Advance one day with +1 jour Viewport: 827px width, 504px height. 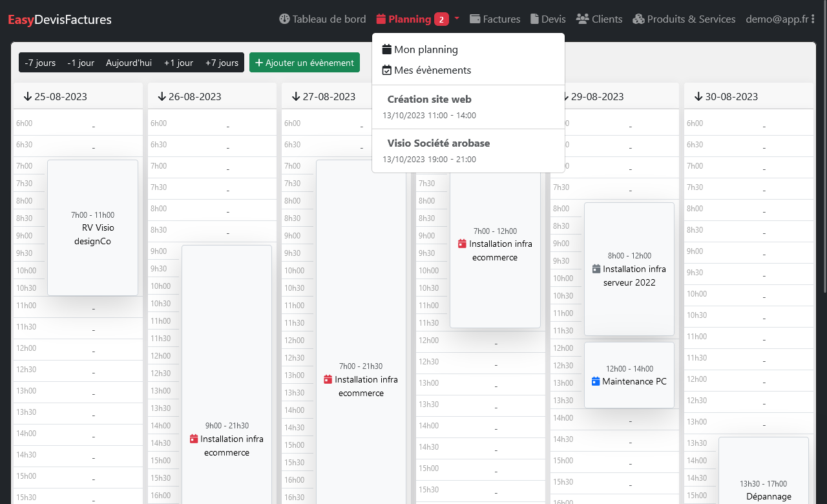pyautogui.click(x=178, y=63)
